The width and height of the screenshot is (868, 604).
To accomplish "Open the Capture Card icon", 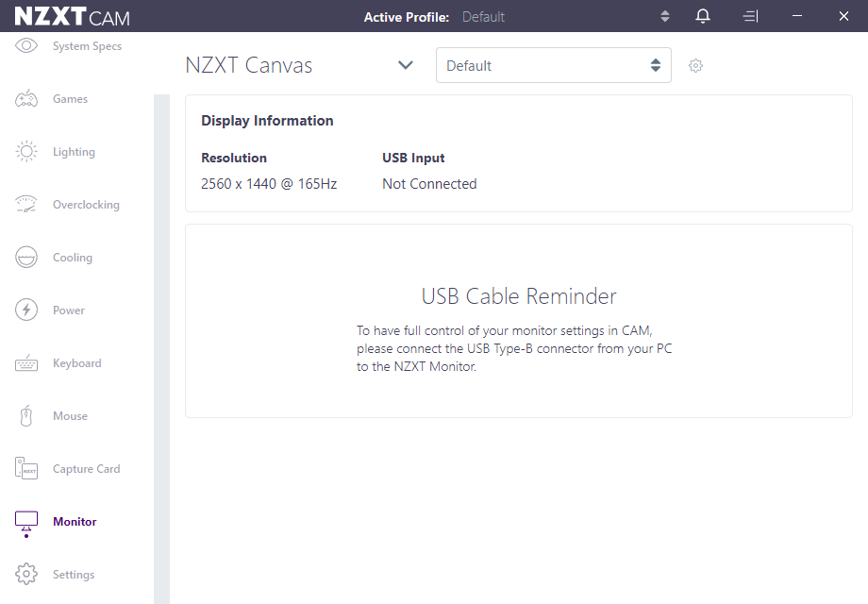I will (26, 469).
